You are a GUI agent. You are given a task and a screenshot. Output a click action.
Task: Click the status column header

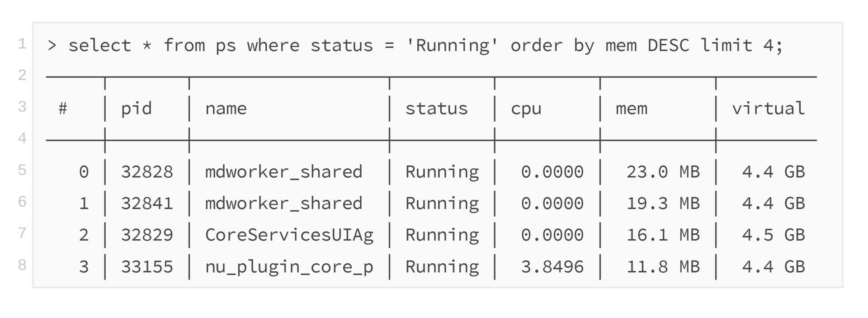click(x=436, y=109)
